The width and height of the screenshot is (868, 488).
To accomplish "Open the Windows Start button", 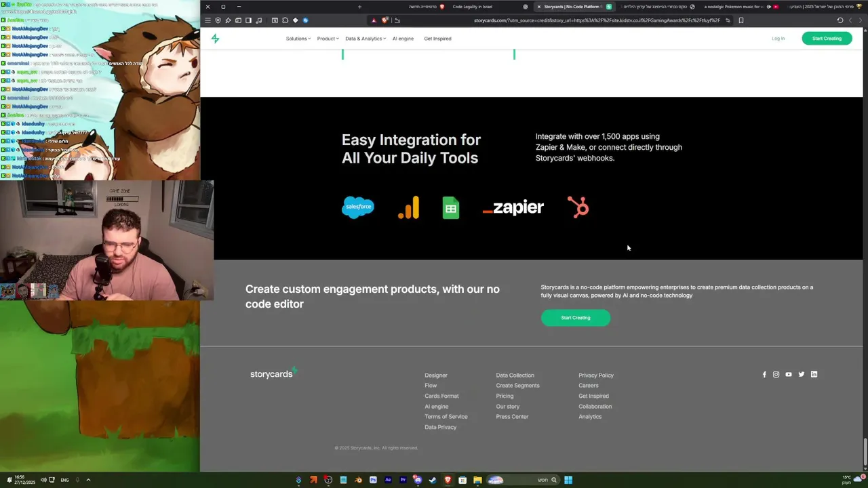I will click(x=568, y=480).
